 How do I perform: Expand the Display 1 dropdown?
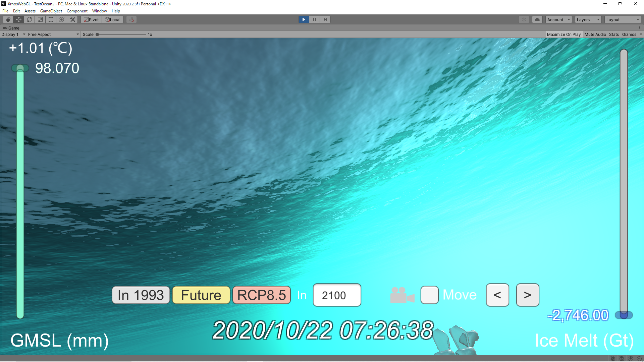13,34
